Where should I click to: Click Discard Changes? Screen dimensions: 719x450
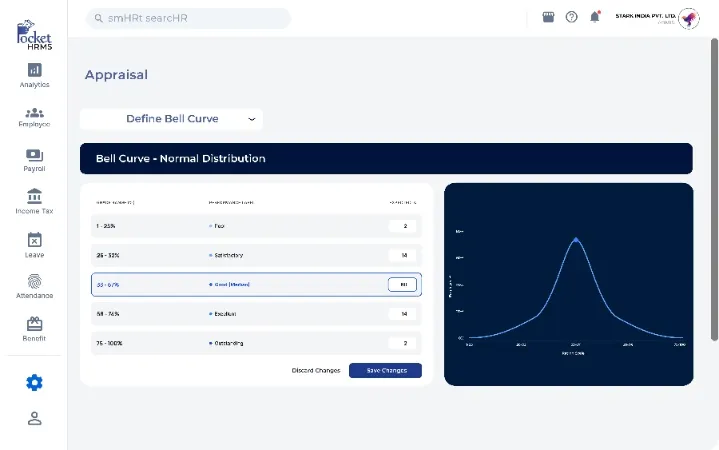(316, 370)
